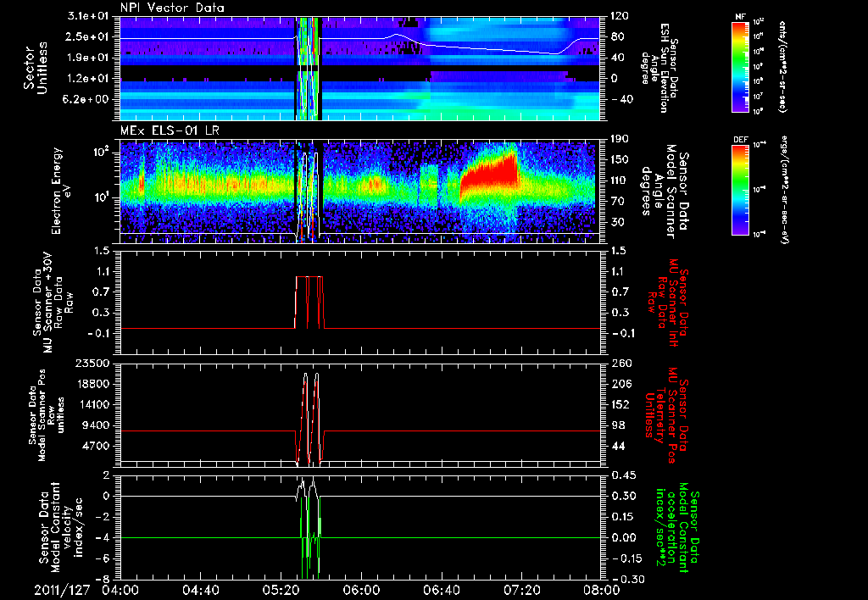Click the 18800 scanner position tick label
868x600 pixels.
(93, 384)
